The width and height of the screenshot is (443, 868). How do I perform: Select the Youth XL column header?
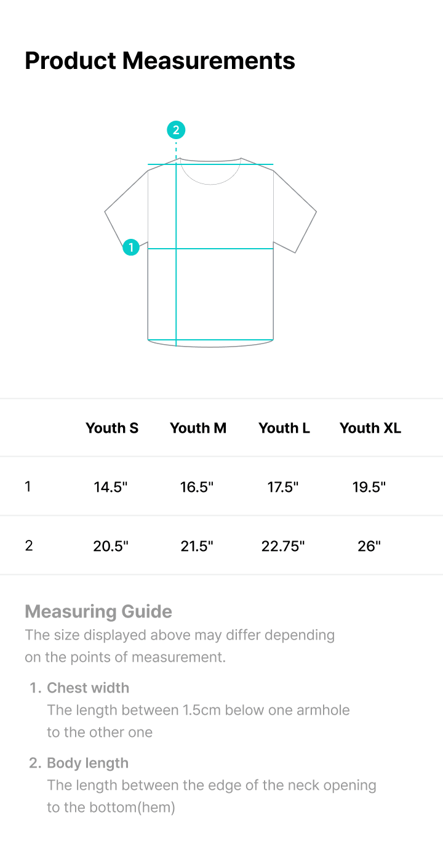370,428
